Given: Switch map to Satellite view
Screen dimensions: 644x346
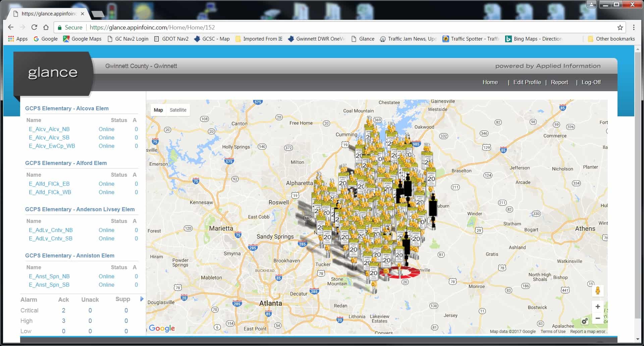Looking at the screenshot, I should (x=178, y=110).
